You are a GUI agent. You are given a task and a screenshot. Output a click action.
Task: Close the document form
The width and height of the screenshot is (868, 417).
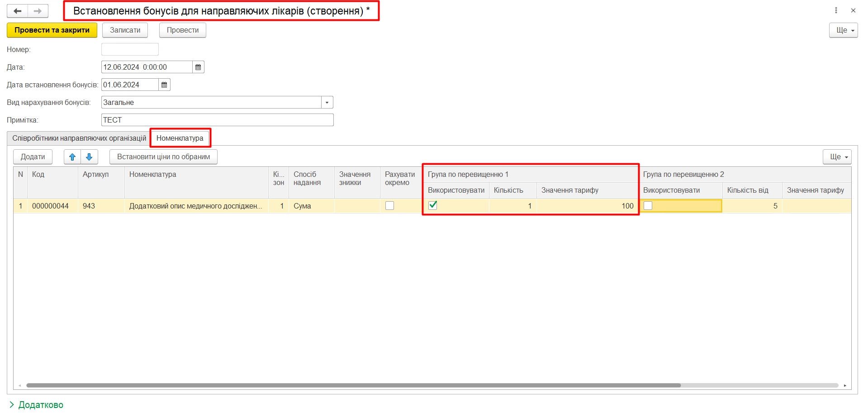point(853,10)
